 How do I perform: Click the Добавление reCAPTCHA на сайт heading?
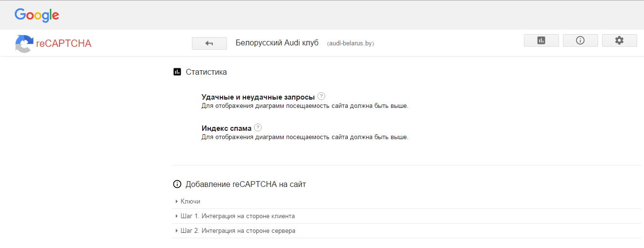pos(246,184)
